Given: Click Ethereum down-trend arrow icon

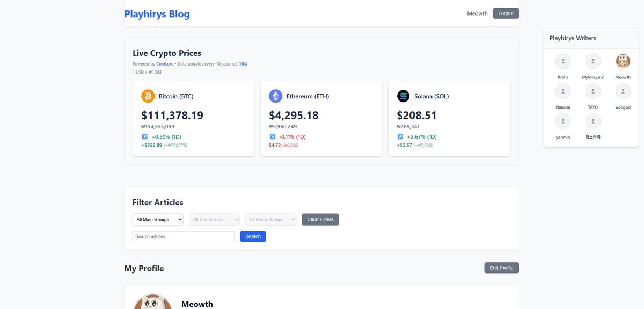Looking at the screenshot, I should point(273,137).
